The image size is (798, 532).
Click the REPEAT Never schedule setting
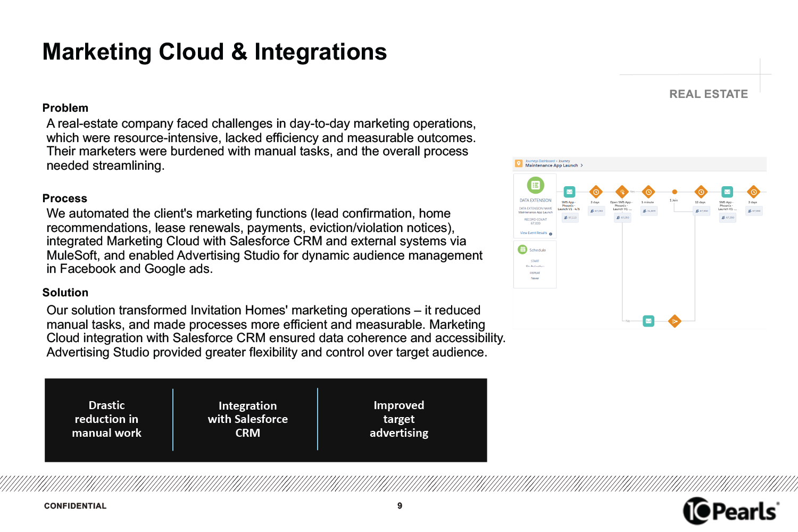coord(535,276)
